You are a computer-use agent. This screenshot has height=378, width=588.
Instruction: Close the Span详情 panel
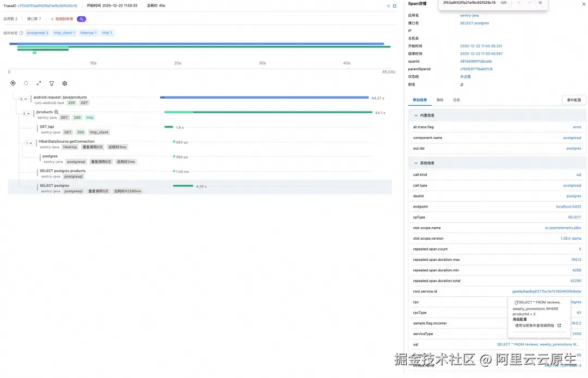(x=585, y=3)
